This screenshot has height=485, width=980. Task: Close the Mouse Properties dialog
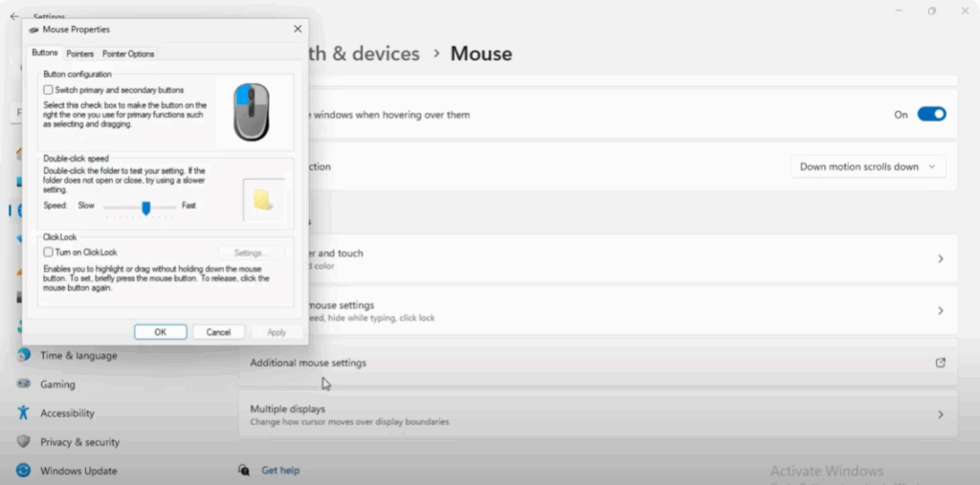(298, 29)
